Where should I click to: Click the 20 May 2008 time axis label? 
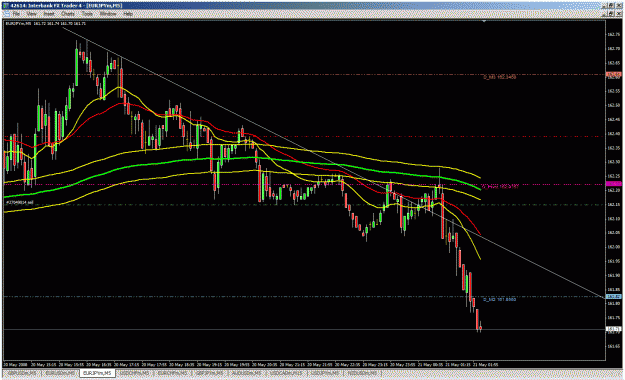[16, 364]
